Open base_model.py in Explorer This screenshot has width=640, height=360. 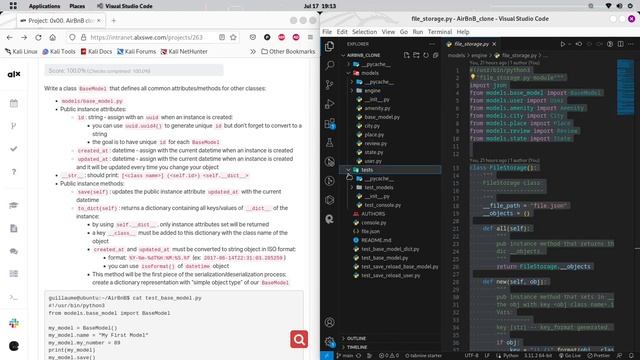(x=382, y=117)
